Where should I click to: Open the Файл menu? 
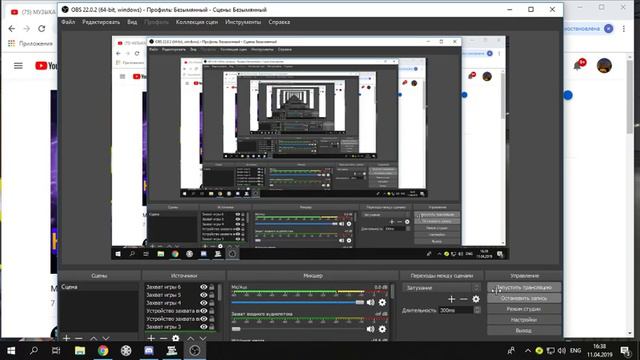pos(68,22)
